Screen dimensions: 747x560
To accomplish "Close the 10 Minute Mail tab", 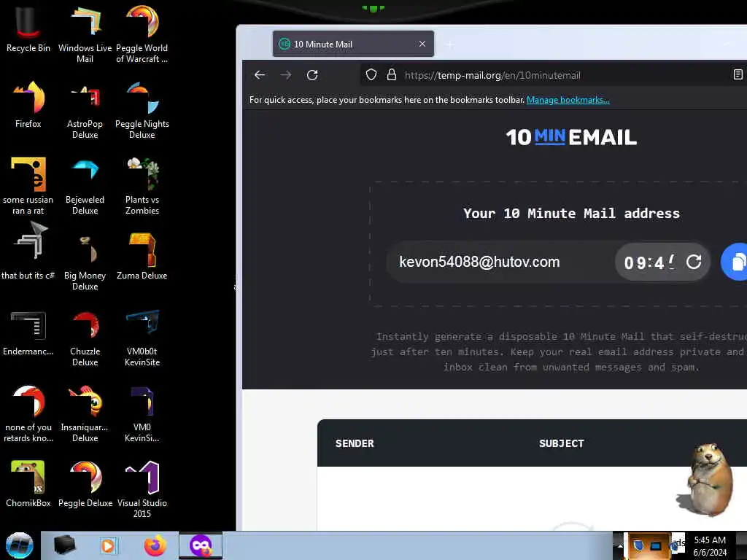I will click(422, 44).
